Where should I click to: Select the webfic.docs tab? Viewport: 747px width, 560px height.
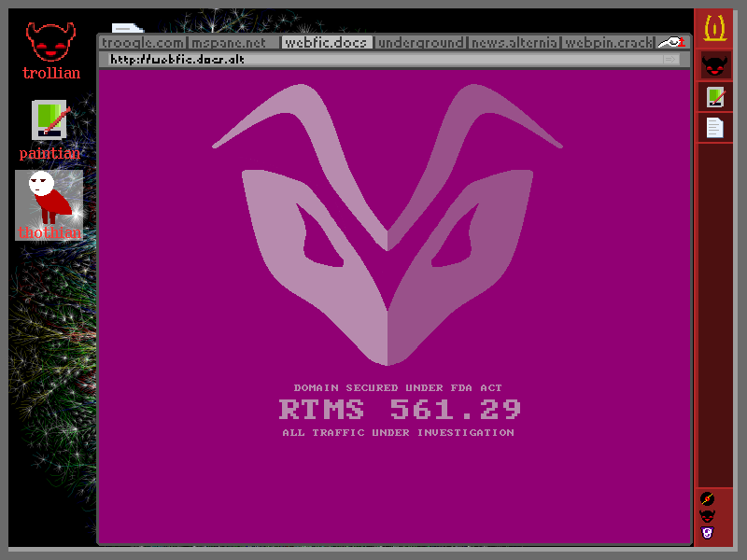click(326, 42)
